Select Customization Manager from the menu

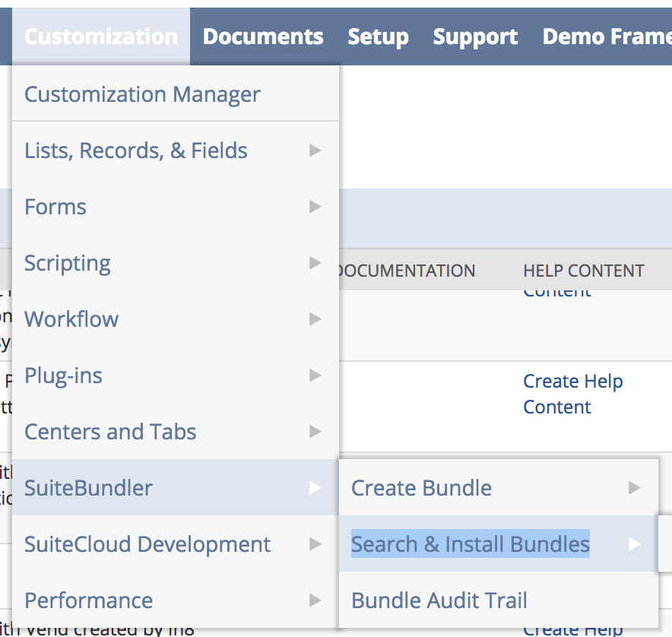pos(142,94)
